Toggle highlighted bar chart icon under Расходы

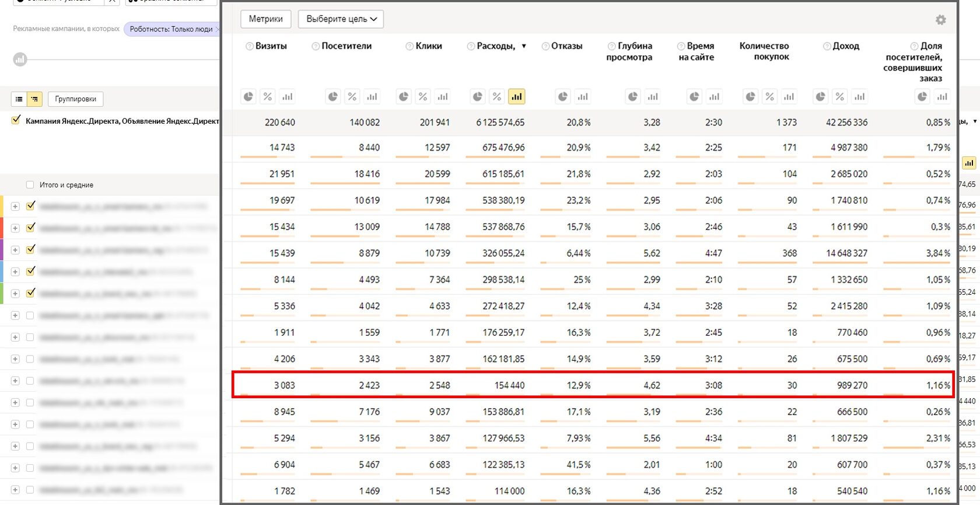coord(516,97)
